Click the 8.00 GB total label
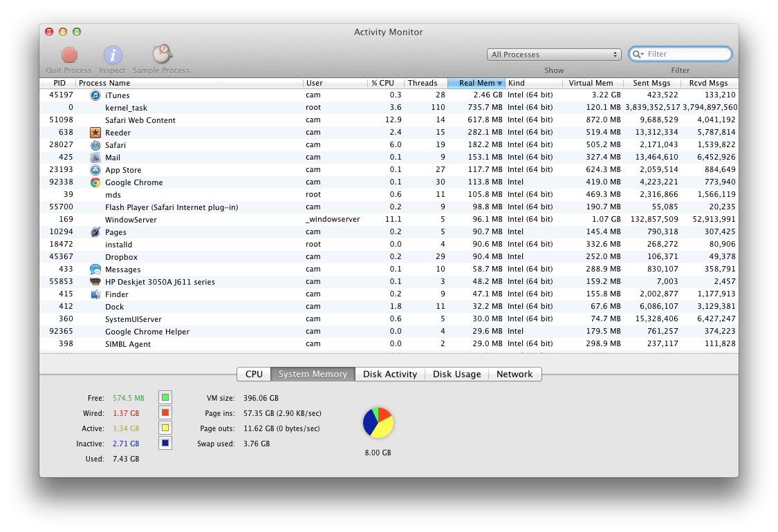This screenshot has width=778, height=532. 378,453
